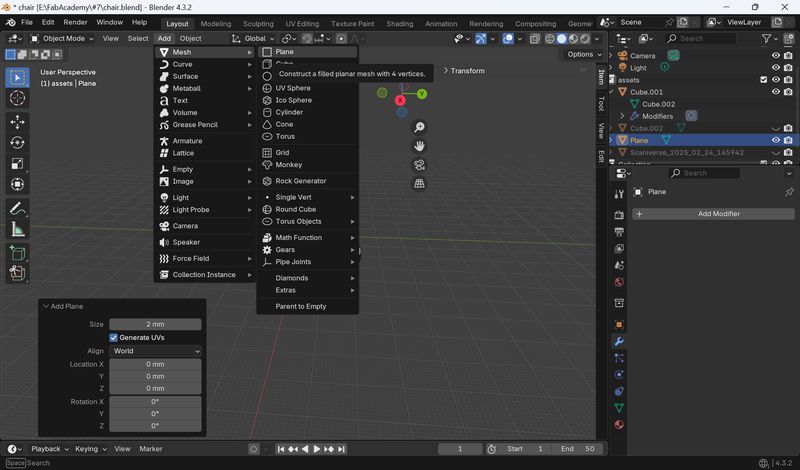Toggle solid viewport shading mode

(x=562, y=39)
